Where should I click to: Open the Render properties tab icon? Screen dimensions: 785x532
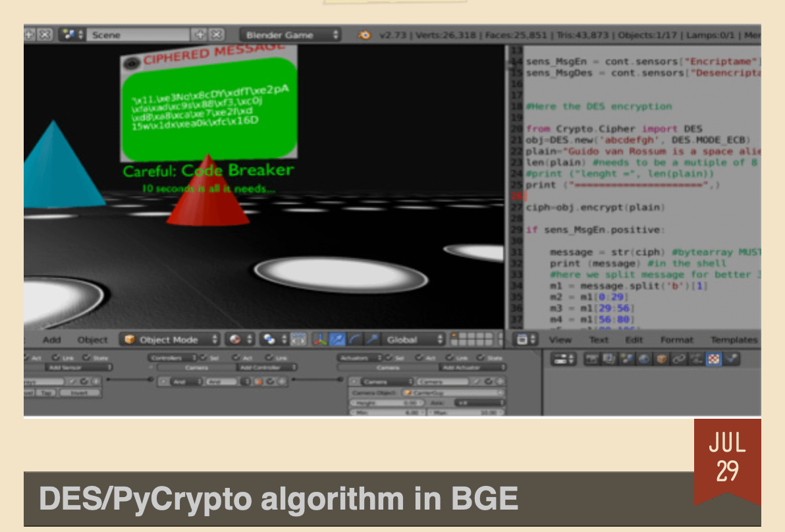click(x=591, y=359)
